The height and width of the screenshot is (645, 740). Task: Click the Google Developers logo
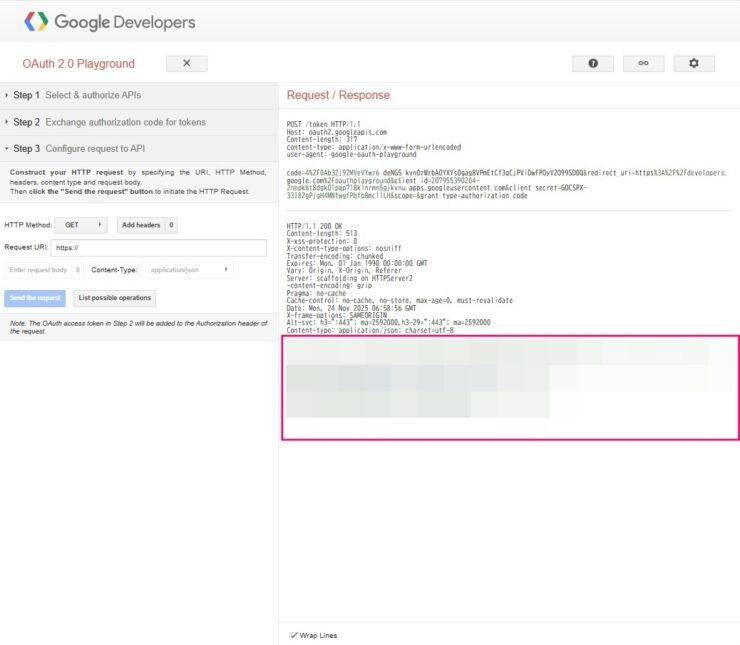[x=110, y=22]
